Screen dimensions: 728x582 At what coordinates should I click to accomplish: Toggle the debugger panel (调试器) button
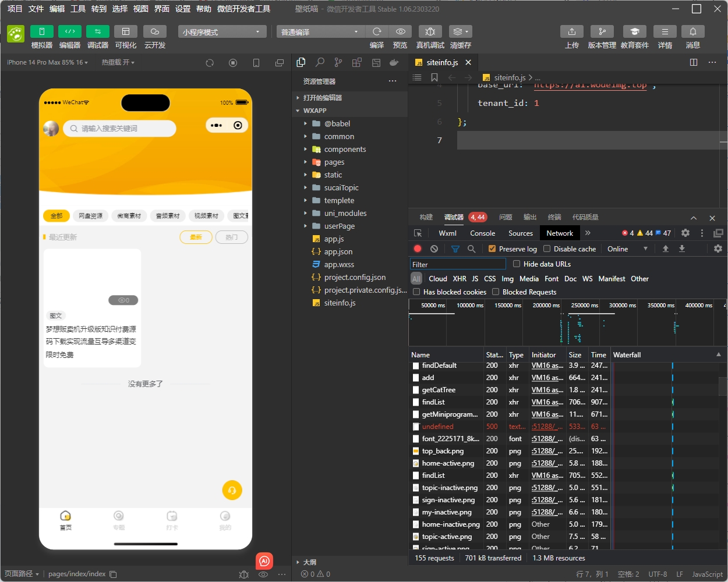98,31
